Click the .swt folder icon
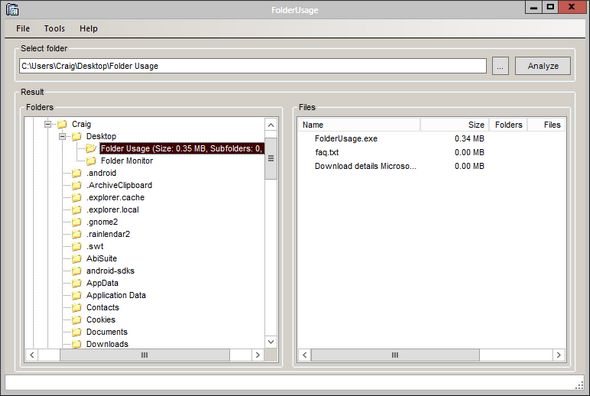Viewport: 590px width, 396px height. coord(76,246)
